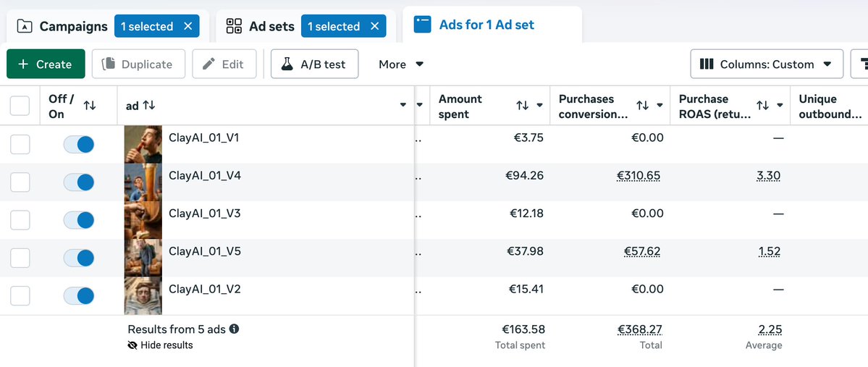Sort by Purchases conversion value arrows
This screenshot has width=868, height=367.
(x=642, y=106)
